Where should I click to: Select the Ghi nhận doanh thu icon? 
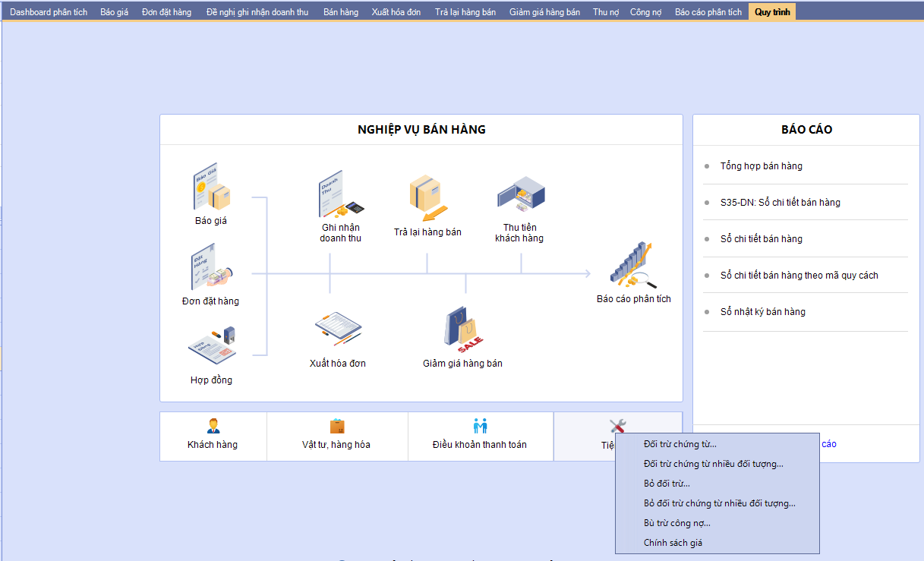(340, 194)
